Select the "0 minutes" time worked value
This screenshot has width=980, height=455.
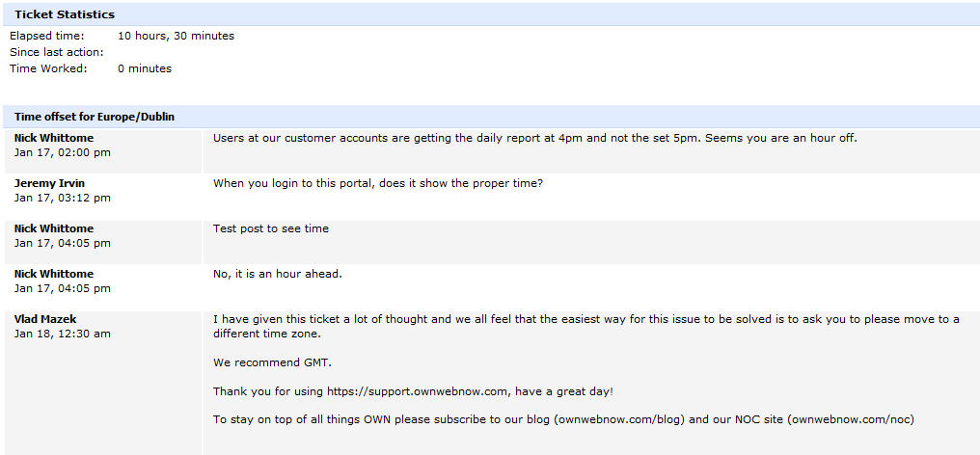tap(145, 68)
